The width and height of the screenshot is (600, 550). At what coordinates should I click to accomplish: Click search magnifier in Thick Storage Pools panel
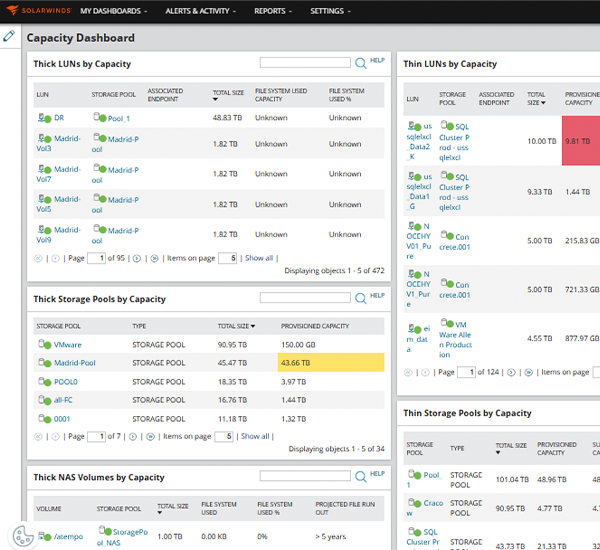coord(360,298)
